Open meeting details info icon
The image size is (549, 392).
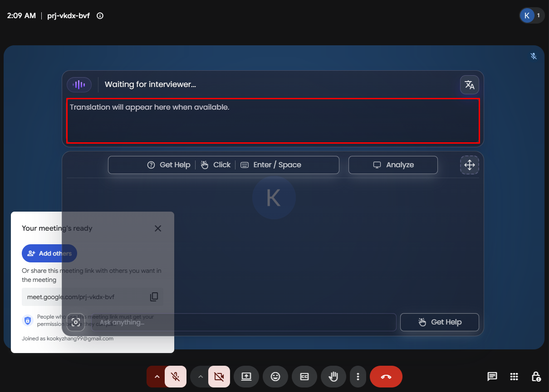pos(100,16)
